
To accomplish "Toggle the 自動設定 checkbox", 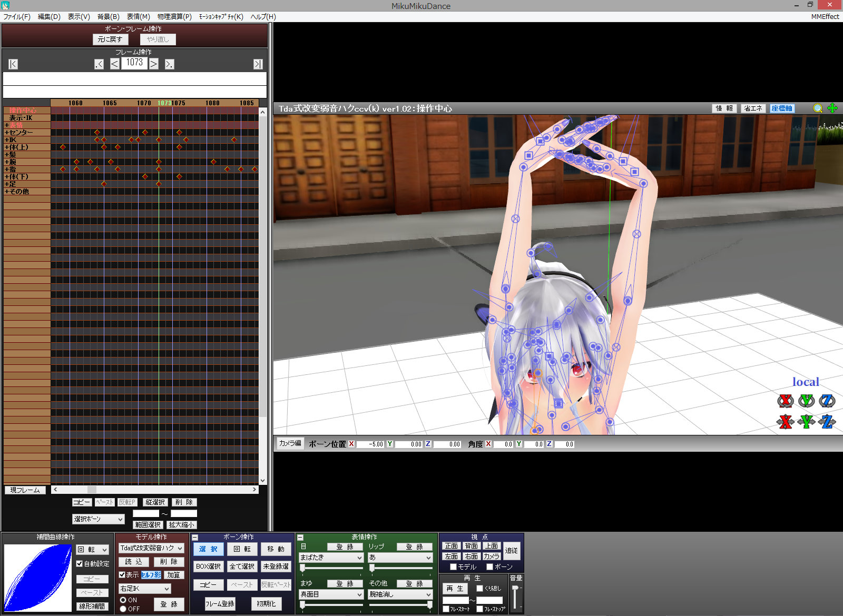I will pyautogui.click(x=80, y=563).
